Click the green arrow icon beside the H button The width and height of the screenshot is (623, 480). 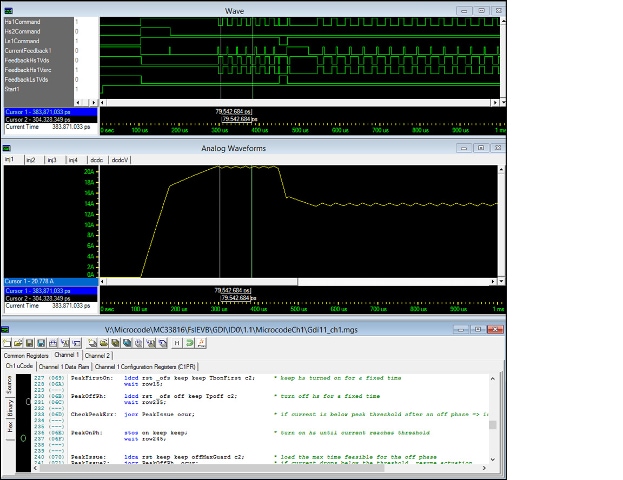[190, 343]
